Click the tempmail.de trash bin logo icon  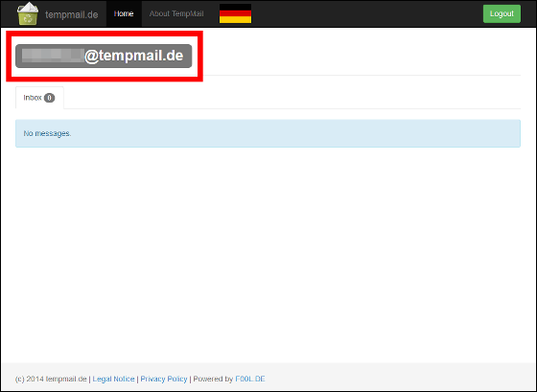pos(28,13)
